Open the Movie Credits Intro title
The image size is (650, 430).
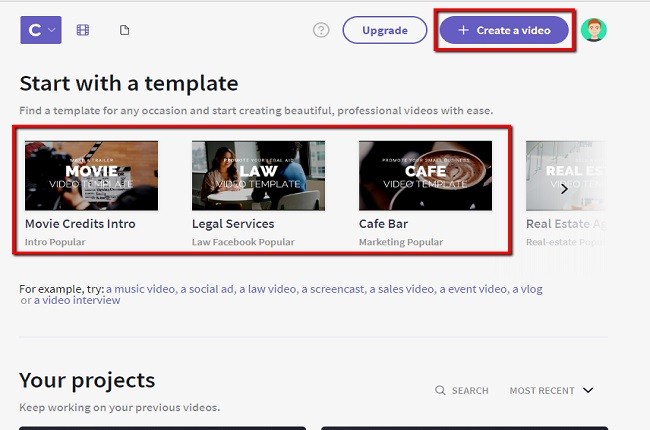click(80, 224)
